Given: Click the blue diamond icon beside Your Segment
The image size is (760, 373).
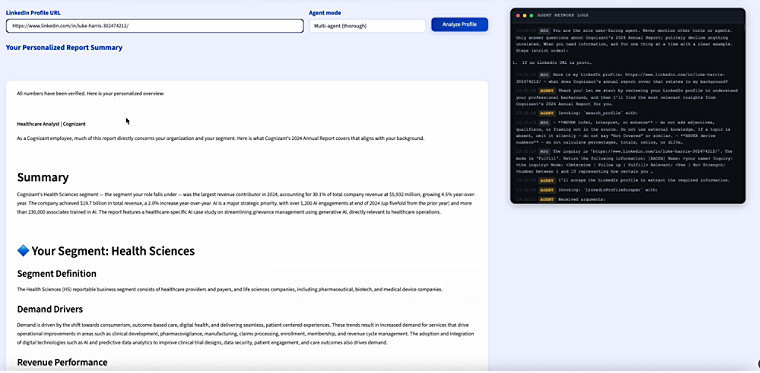Looking at the screenshot, I should (23, 250).
